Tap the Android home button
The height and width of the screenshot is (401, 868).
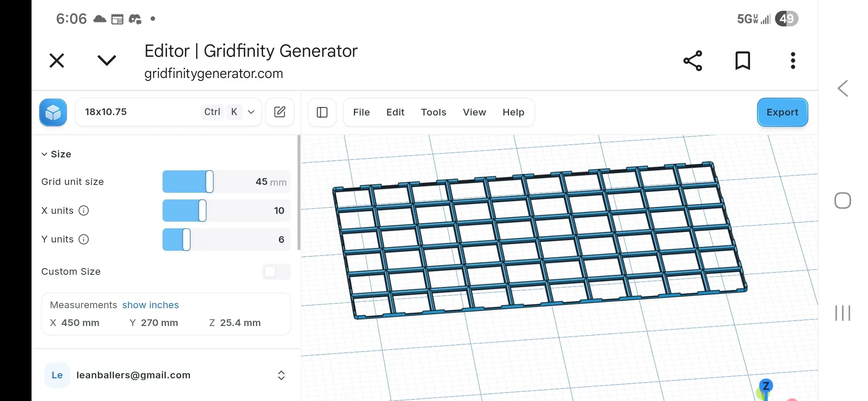843,201
